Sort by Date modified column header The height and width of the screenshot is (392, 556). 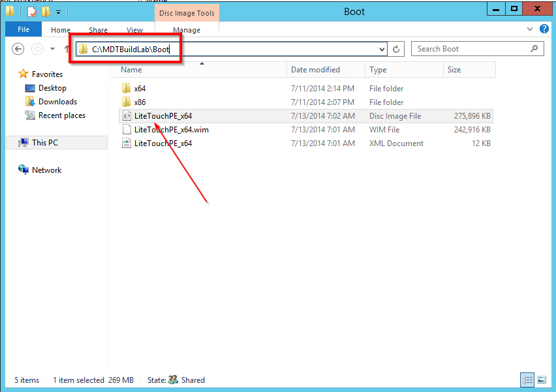(x=326, y=70)
